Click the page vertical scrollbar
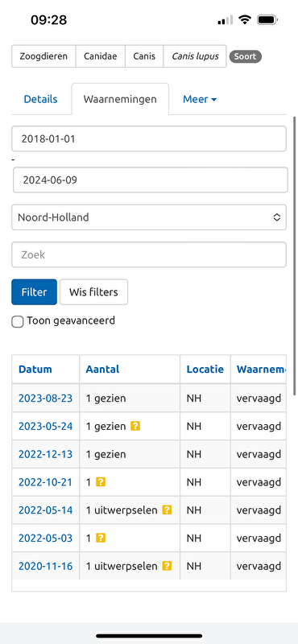The image size is (298, 644). (294, 255)
